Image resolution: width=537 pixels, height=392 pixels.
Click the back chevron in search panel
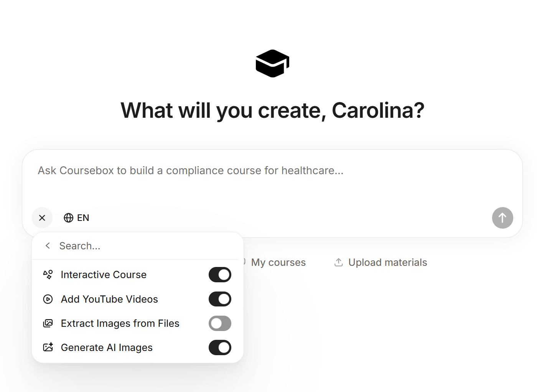[x=48, y=246]
